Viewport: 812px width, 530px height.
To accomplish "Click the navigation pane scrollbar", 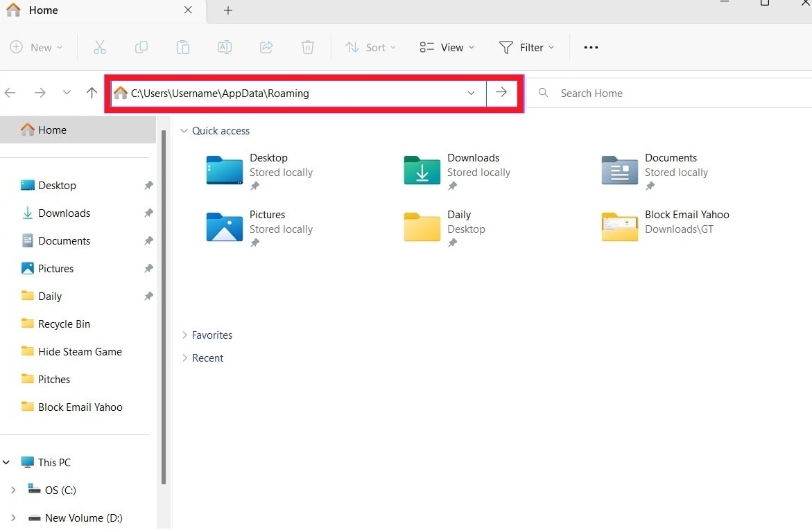I will coord(164,308).
